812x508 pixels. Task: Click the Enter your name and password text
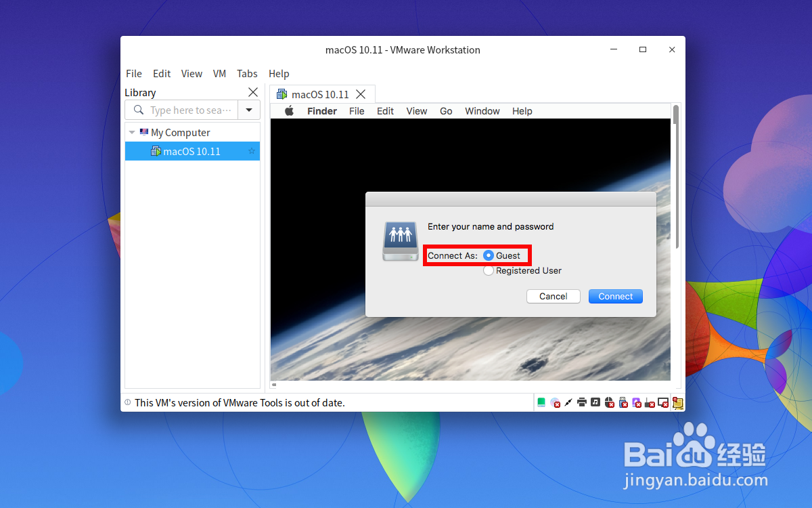click(x=491, y=226)
